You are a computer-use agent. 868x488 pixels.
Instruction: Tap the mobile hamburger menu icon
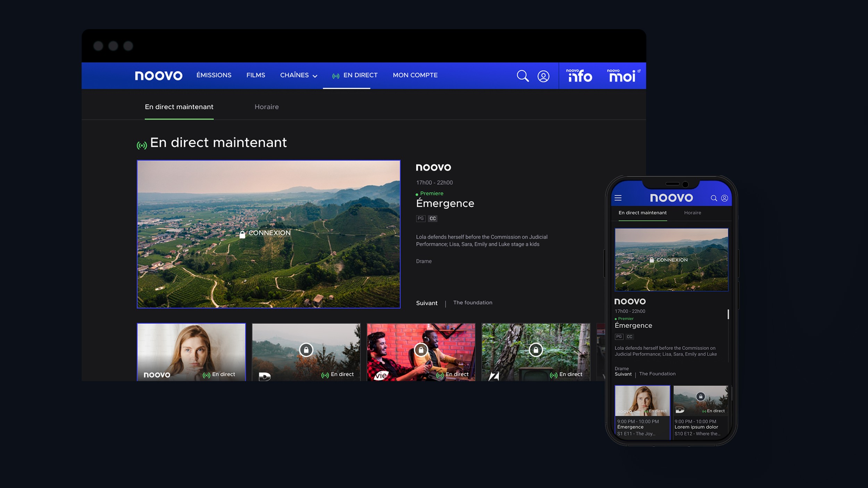coord(618,198)
